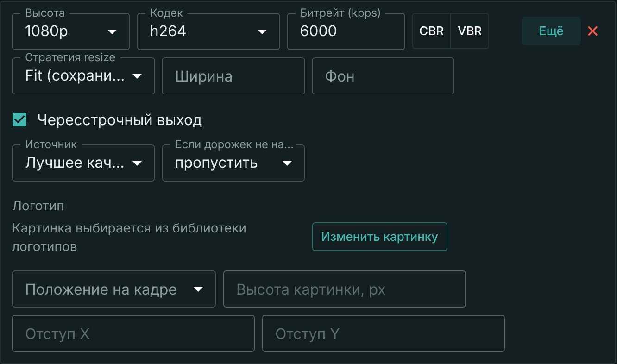This screenshot has height=364, width=617.
Task: Remove this profile with the red X icon
Action: tap(592, 31)
